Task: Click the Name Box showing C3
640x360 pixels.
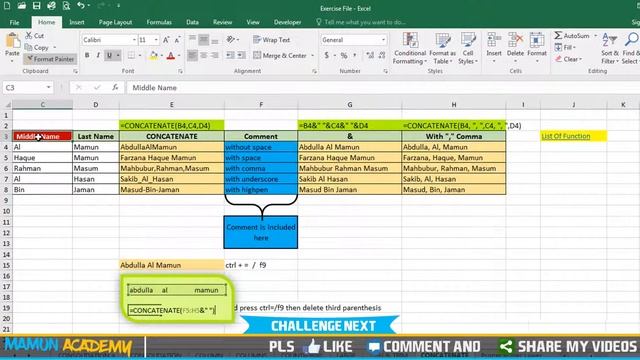Action: pyautogui.click(x=28, y=87)
